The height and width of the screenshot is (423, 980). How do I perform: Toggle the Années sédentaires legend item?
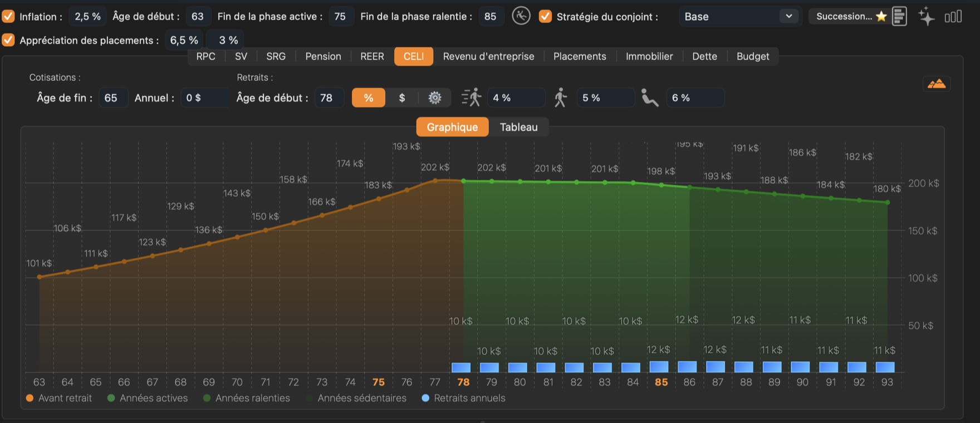(356, 398)
